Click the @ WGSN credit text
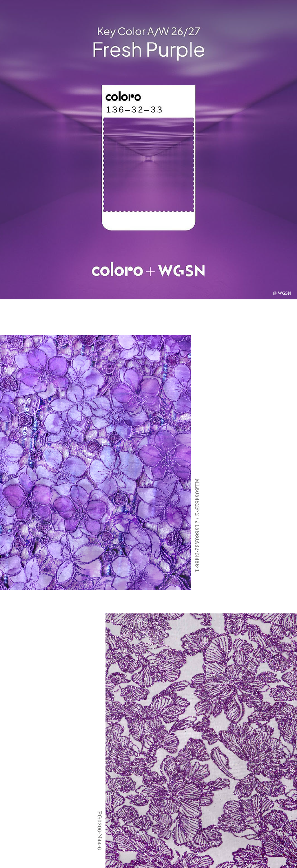Viewport: 297px width, 868px height. (282, 293)
